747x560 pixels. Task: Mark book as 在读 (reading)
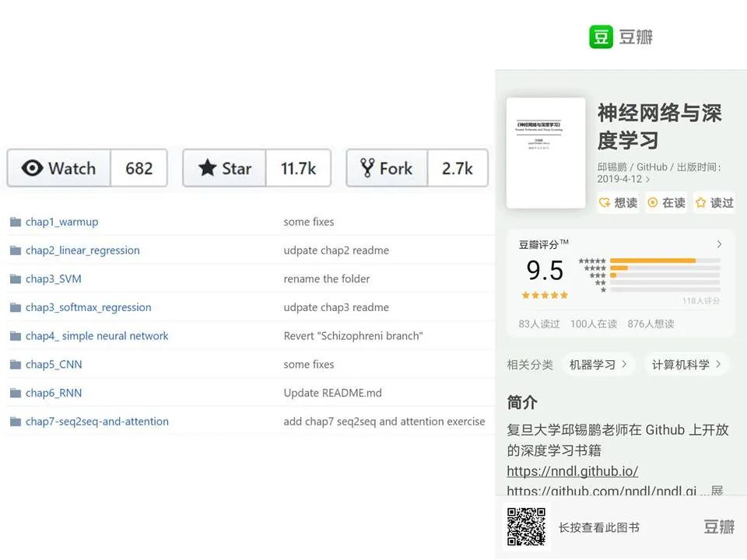coord(667,203)
